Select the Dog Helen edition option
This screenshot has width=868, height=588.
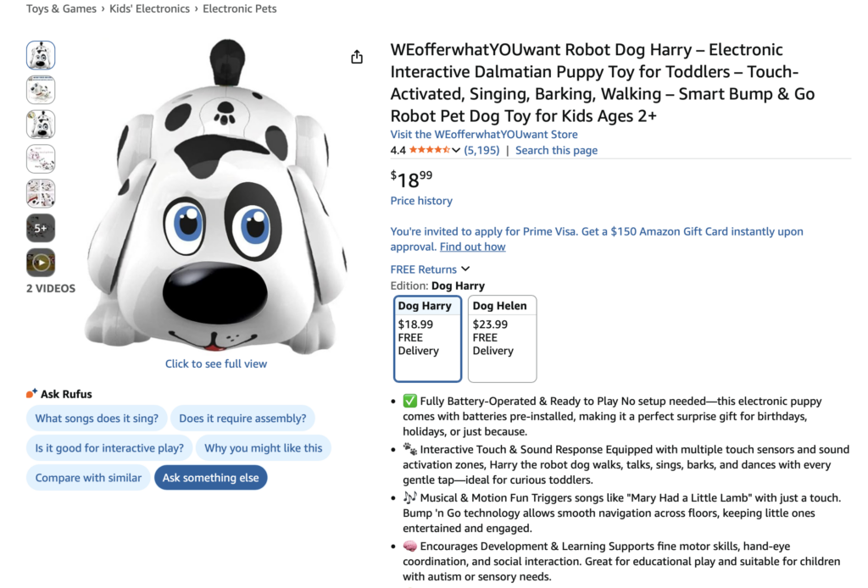click(502, 338)
